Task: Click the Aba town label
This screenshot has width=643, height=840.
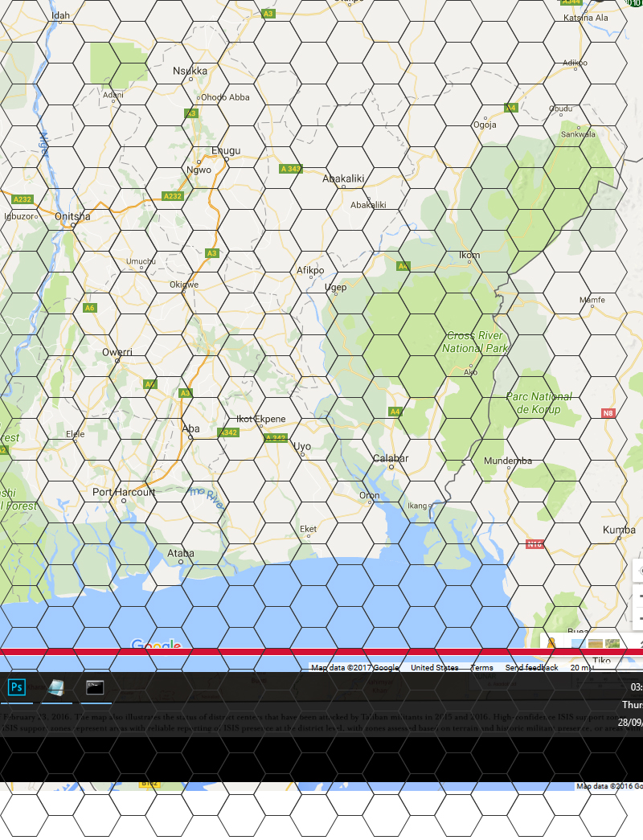Action: pyautogui.click(x=190, y=428)
